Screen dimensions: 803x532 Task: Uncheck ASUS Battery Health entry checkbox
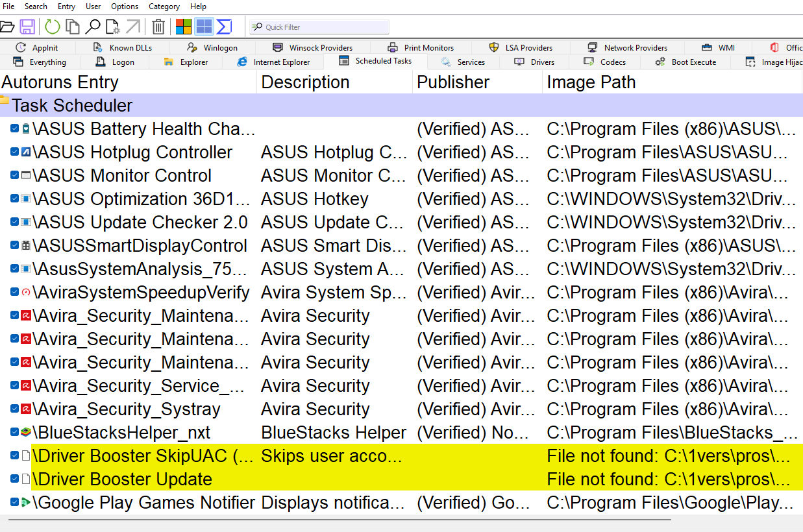15,129
